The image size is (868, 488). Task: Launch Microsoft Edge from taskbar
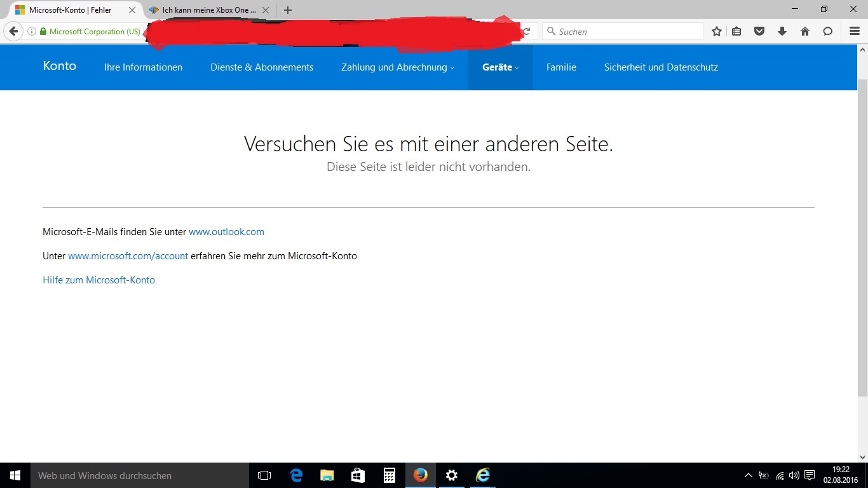(x=295, y=475)
